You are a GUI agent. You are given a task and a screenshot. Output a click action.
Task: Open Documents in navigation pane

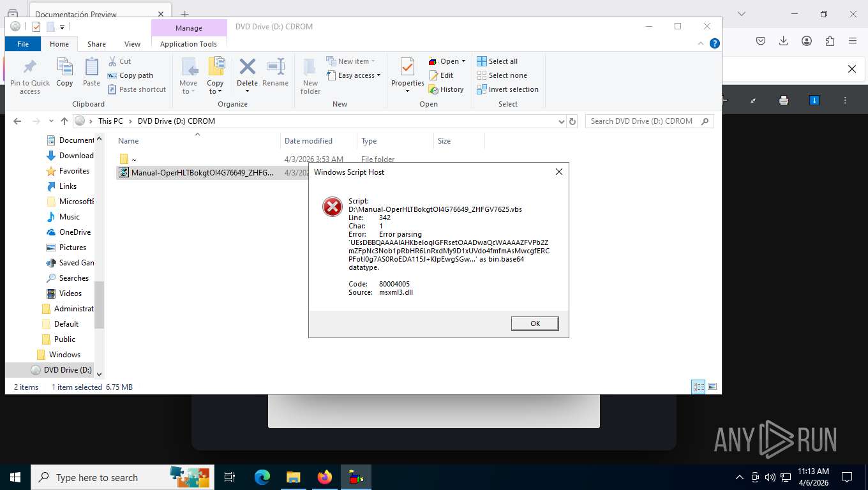tap(70, 140)
